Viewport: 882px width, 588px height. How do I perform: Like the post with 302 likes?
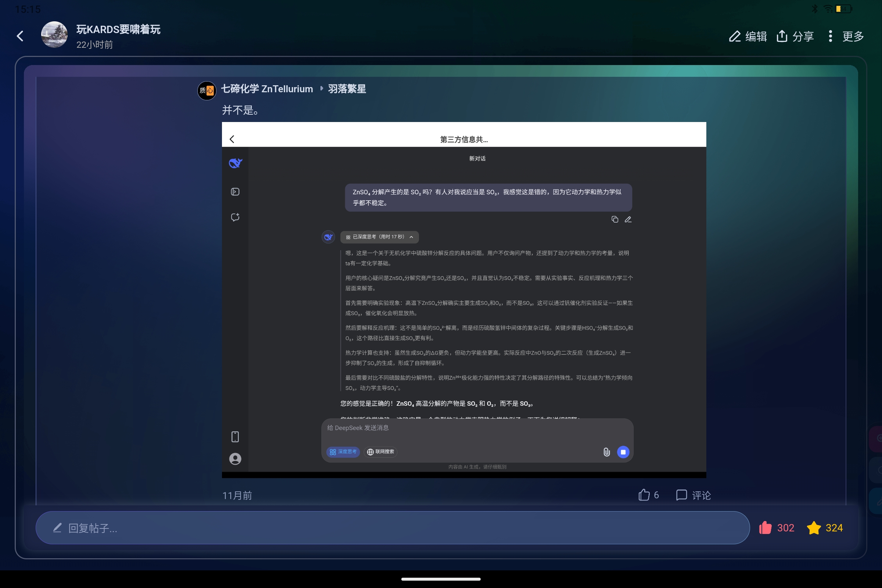click(777, 528)
